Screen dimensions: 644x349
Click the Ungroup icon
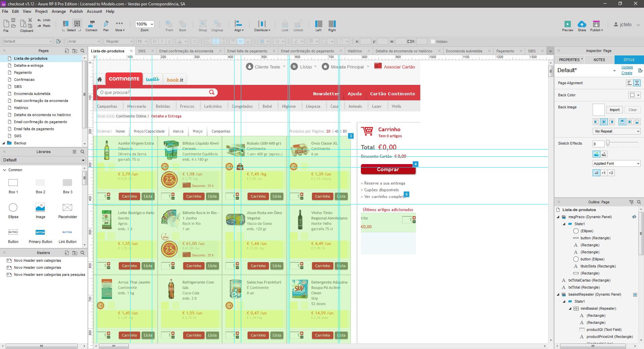217,26
